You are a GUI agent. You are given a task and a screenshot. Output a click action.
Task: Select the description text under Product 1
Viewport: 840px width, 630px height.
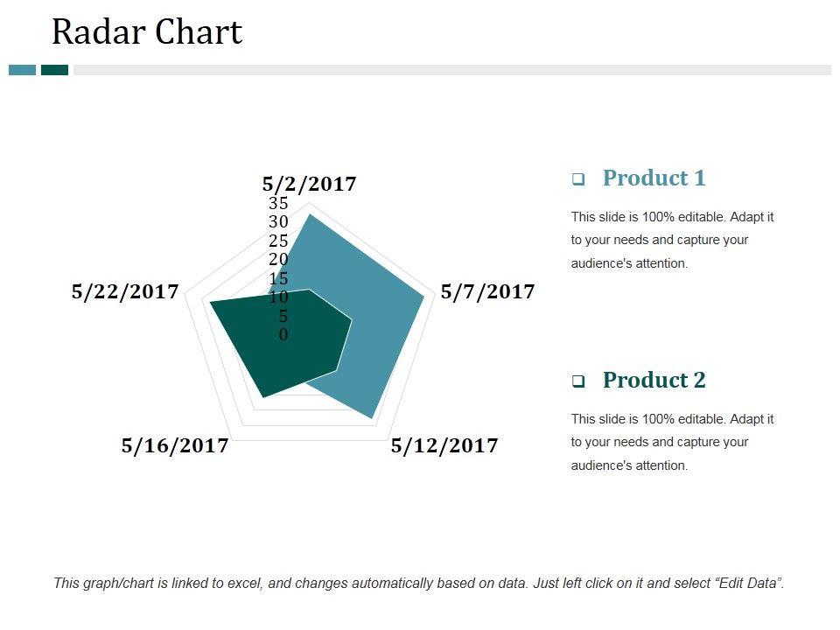[x=672, y=240]
